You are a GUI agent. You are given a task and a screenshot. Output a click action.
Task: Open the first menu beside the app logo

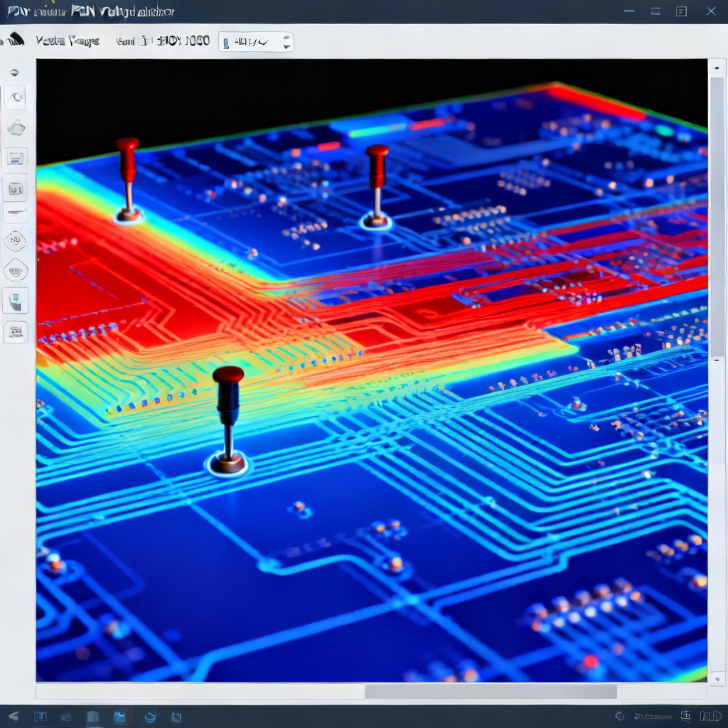68,41
